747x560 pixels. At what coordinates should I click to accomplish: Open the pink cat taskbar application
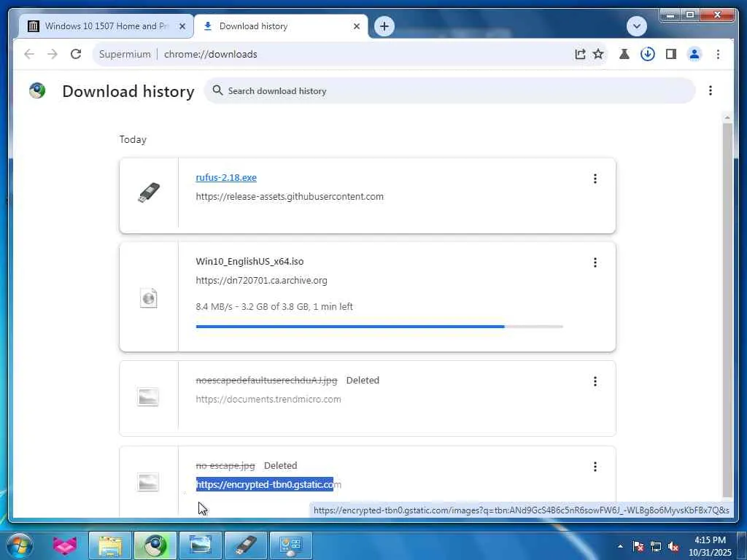pos(65,545)
